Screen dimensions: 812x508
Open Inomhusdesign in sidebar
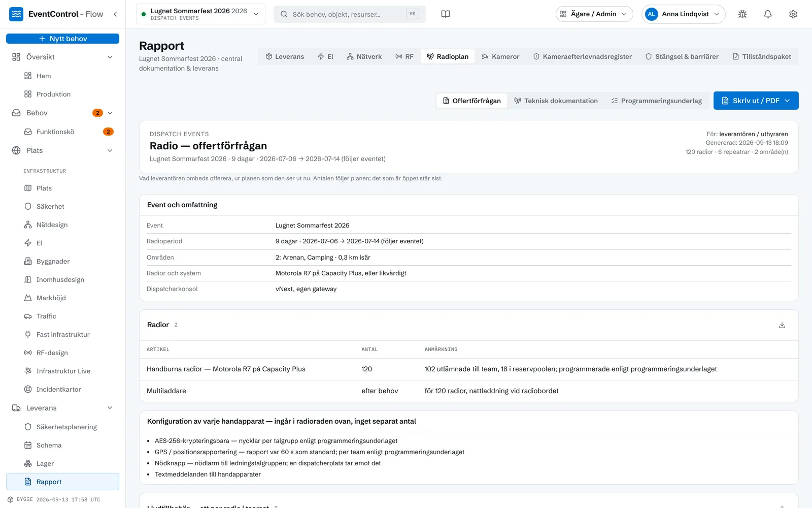(62, 279)
